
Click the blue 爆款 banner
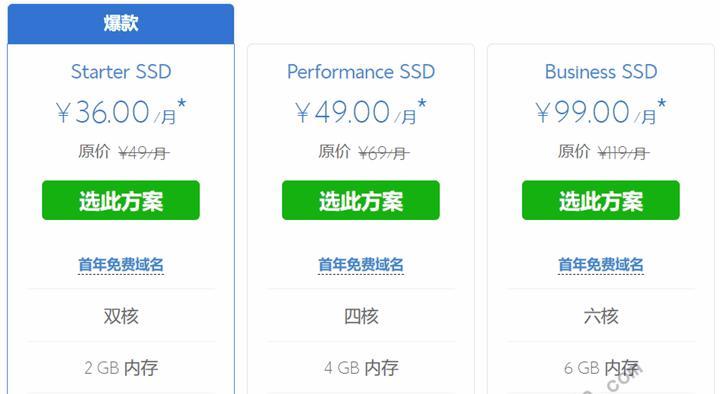pyautogui.click(x=121, y=23)
